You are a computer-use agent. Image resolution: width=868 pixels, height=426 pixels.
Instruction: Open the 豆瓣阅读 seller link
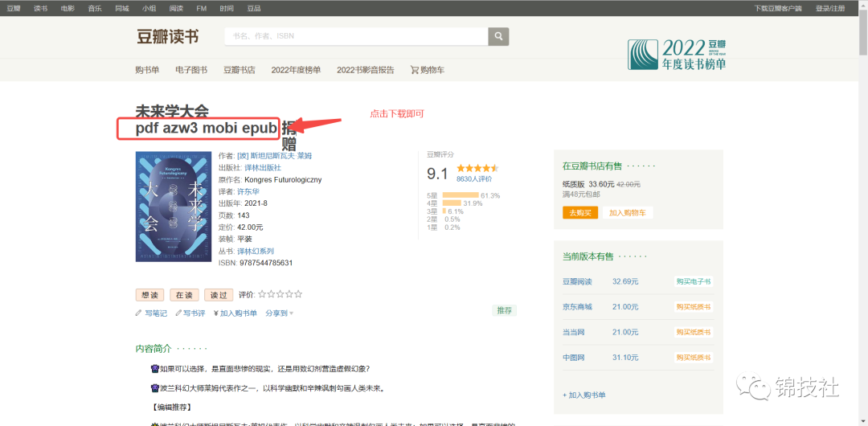pos(577,281)
